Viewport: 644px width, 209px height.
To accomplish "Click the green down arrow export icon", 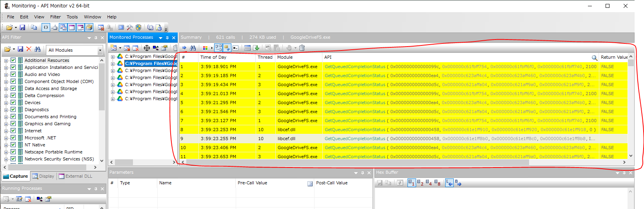I will tap(256, 48).
